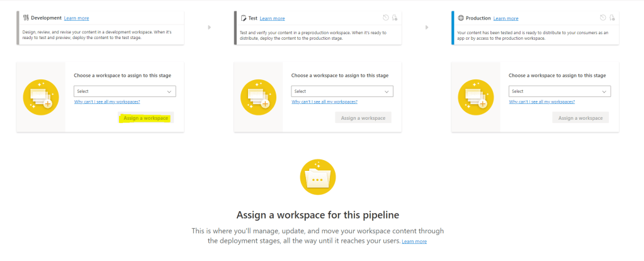Viewport: 644px width, 261px height.
Task: Click the Development stage tools icon
Action: click(x=26, y=18)
